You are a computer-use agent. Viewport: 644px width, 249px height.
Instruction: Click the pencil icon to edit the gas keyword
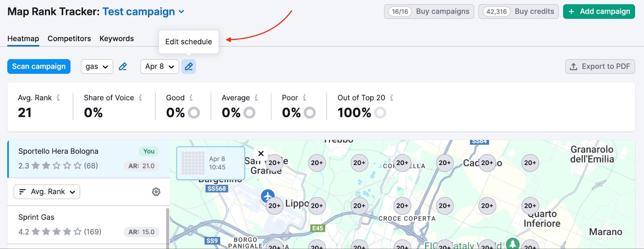click(123, 66)
